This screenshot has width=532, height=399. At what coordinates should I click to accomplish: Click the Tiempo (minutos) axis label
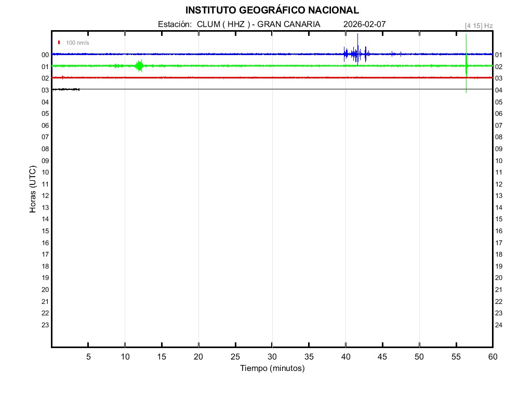coord(272,368)
